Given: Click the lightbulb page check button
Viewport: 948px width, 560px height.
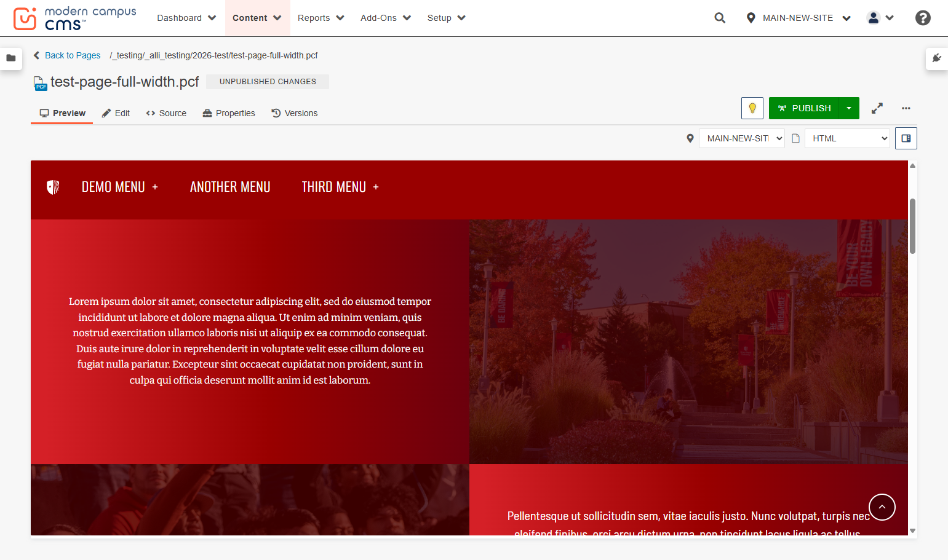Looking at the screenshot, I should 752,108.
